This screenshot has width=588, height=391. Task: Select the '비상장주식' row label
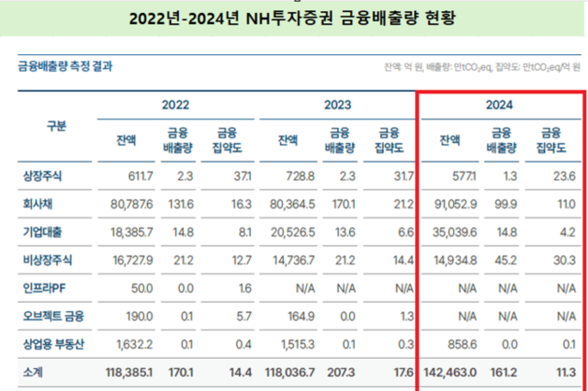pos(47,260)
